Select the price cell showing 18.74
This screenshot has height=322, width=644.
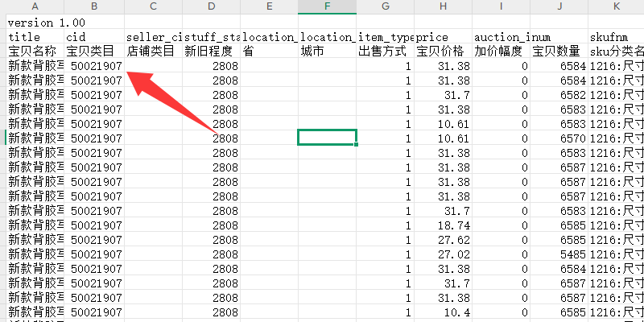443,225
